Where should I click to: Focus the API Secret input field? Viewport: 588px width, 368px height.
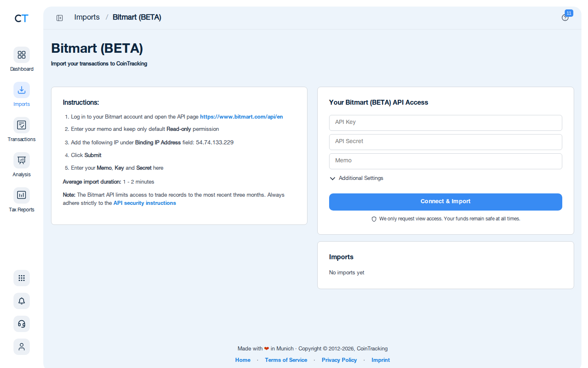[445, 142]
